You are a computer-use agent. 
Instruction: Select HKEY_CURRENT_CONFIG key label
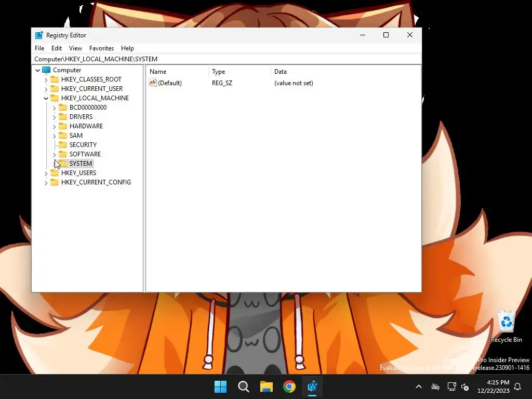tap(96, 182)
